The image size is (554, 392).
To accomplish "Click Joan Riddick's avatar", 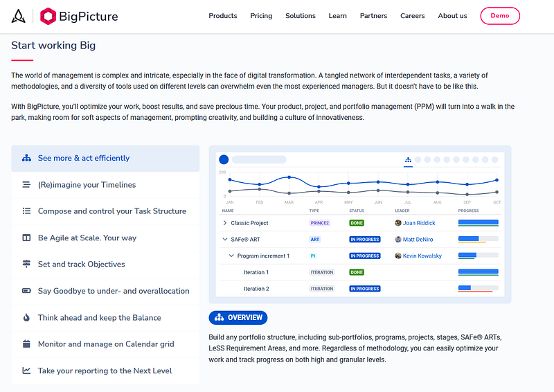I will click(398, 223).
